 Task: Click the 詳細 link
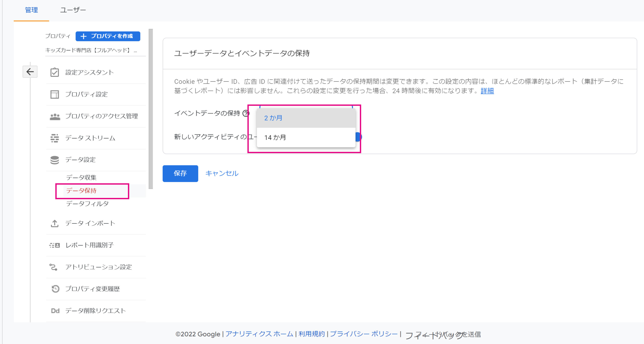(487, 91)
